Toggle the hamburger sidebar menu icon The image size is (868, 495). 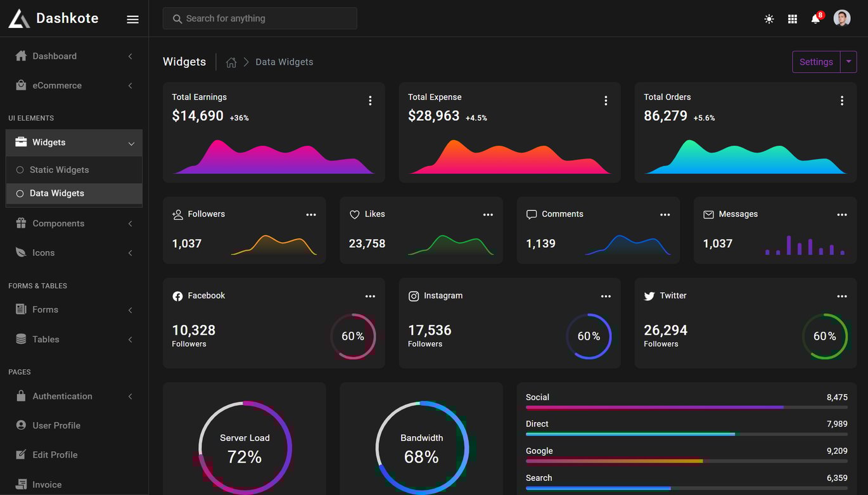tap(132, 19)
